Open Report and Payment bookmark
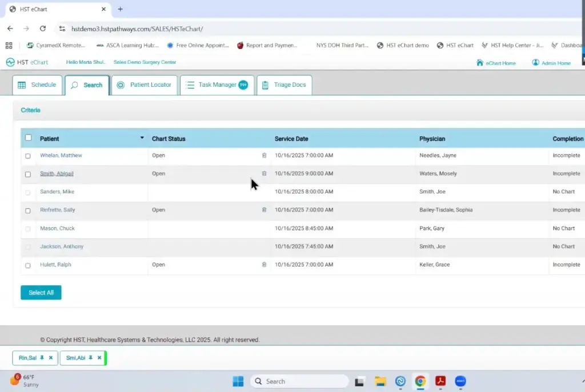 click(267, 46)
